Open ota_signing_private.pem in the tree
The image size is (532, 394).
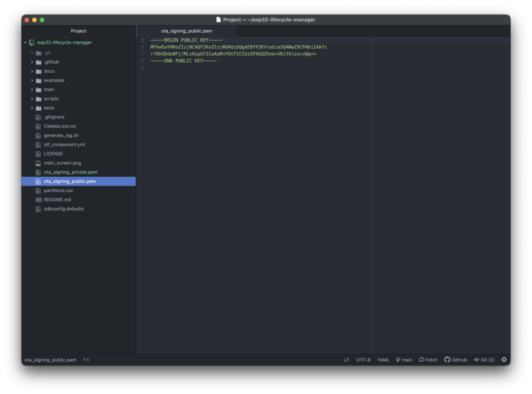[x=70, y=172]
